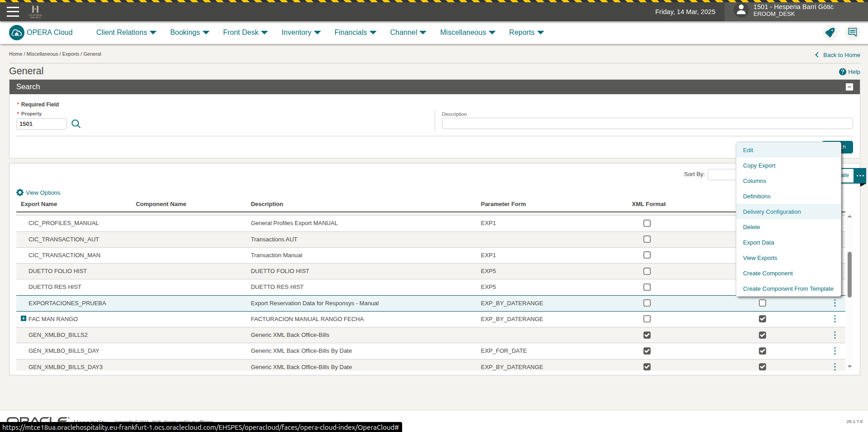The width and height of the screenshot is (868, 432).
Task: Select Delivery Configuration from context menu
Action: (772, 212)
